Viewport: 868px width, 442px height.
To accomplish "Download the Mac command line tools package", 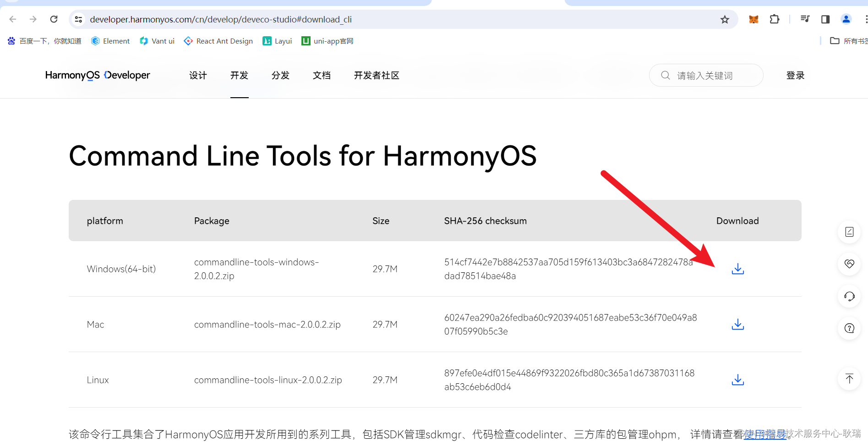I will [x=737, y=324].
